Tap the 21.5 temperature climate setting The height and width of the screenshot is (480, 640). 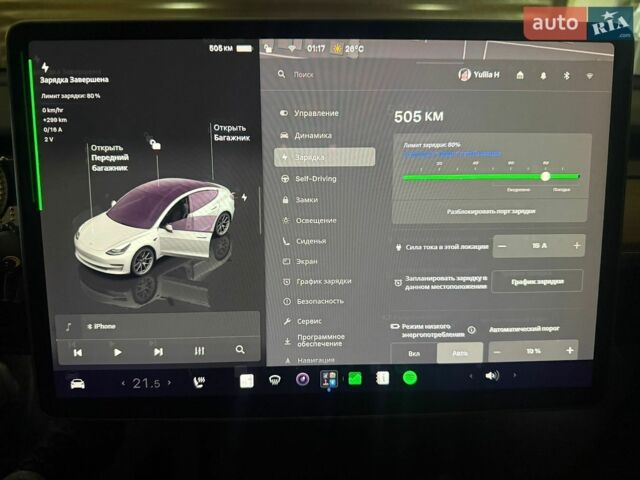146,383
